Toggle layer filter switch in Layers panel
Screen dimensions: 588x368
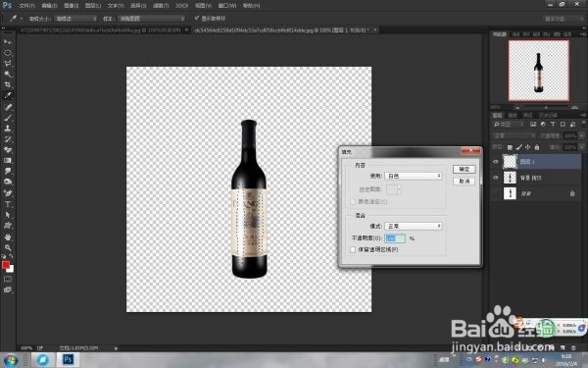coord(583,124)
